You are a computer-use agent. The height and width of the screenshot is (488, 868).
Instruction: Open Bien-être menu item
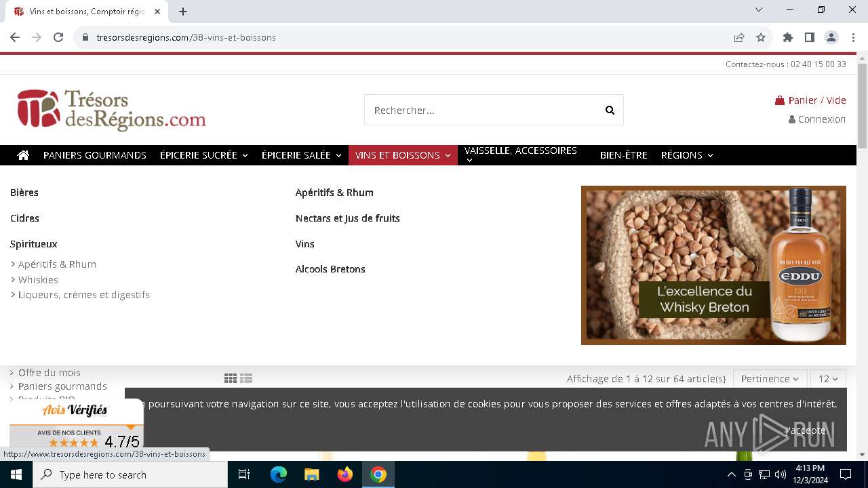point(624,155)
